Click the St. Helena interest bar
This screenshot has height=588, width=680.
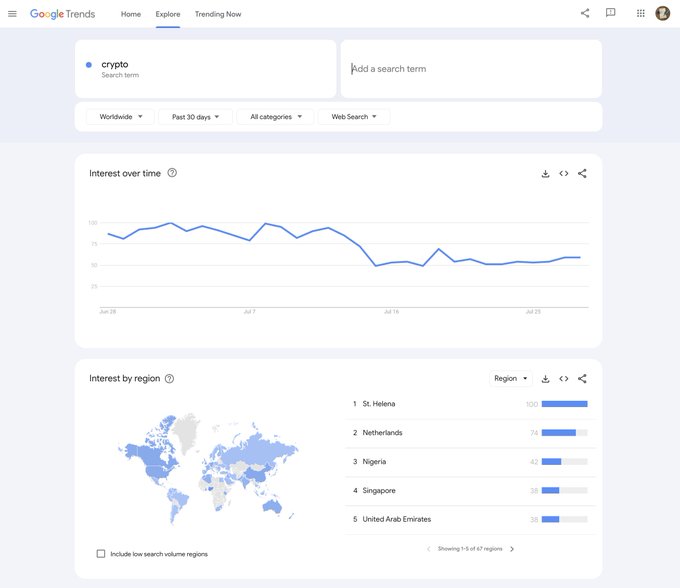pos(565,404)
